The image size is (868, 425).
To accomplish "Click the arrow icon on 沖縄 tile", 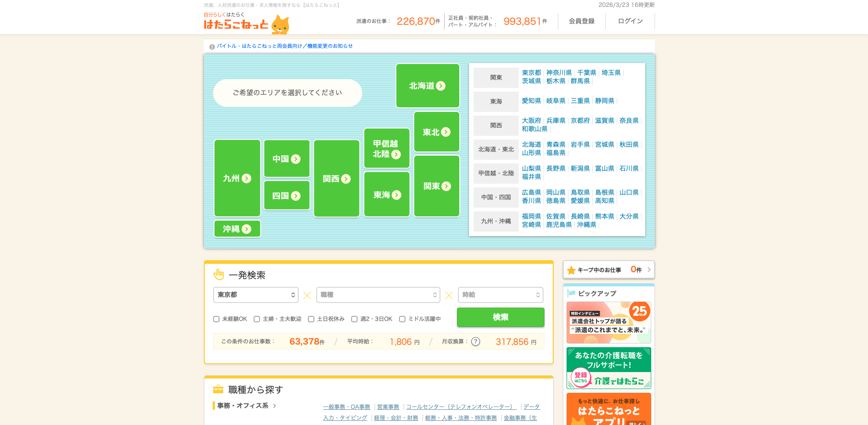I will pos(247,229).
